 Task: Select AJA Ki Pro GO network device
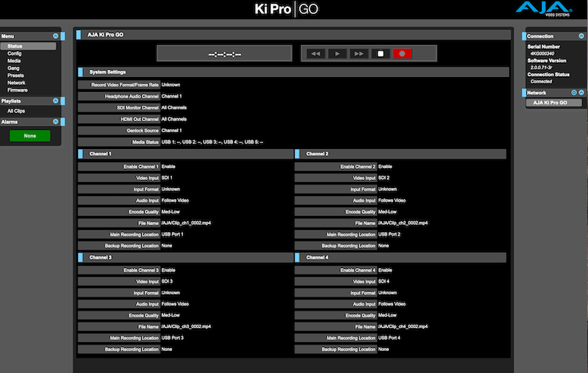[x=554, y=103]
